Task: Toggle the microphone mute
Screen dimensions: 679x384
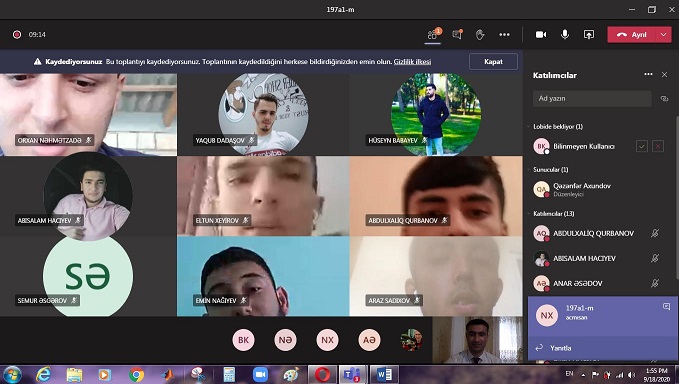Action: [565, 35]
